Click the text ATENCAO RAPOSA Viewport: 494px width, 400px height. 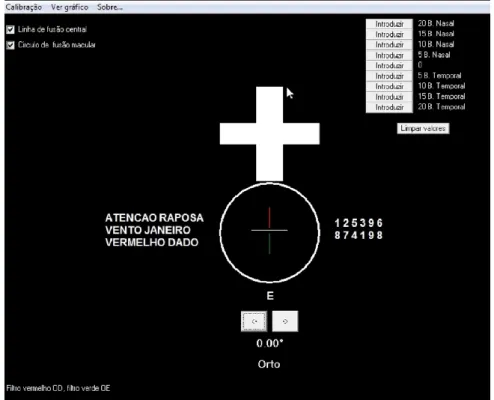[x=154, y=218]
